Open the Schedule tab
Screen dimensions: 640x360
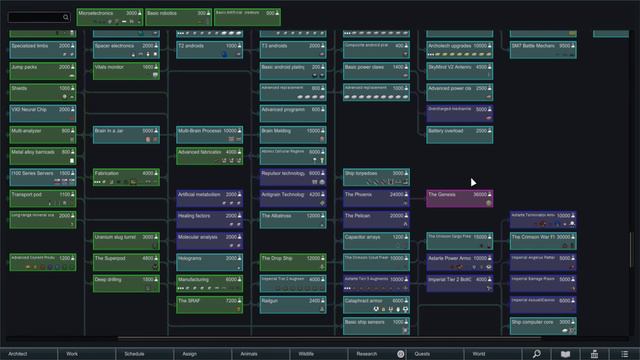tap(145, 354)
